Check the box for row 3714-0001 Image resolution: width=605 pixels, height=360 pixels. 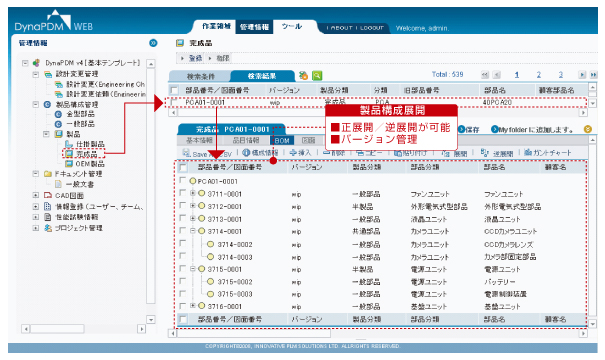183,230
